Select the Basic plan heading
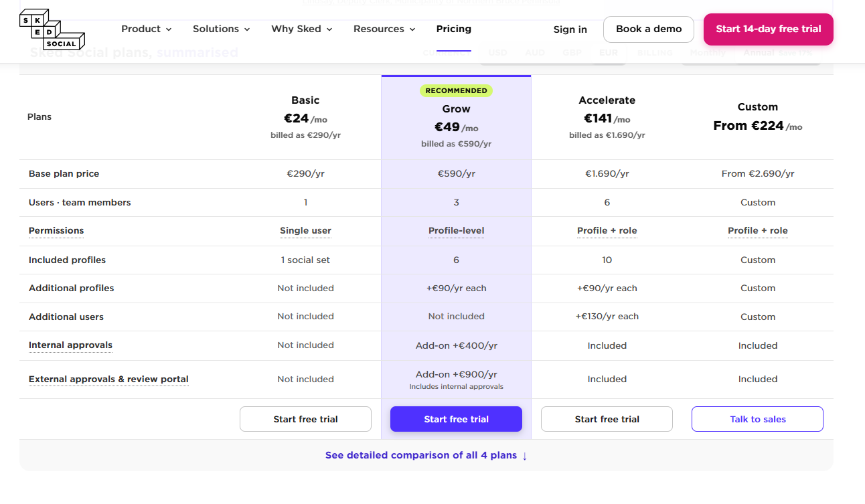865x504 pixels. 305,100
